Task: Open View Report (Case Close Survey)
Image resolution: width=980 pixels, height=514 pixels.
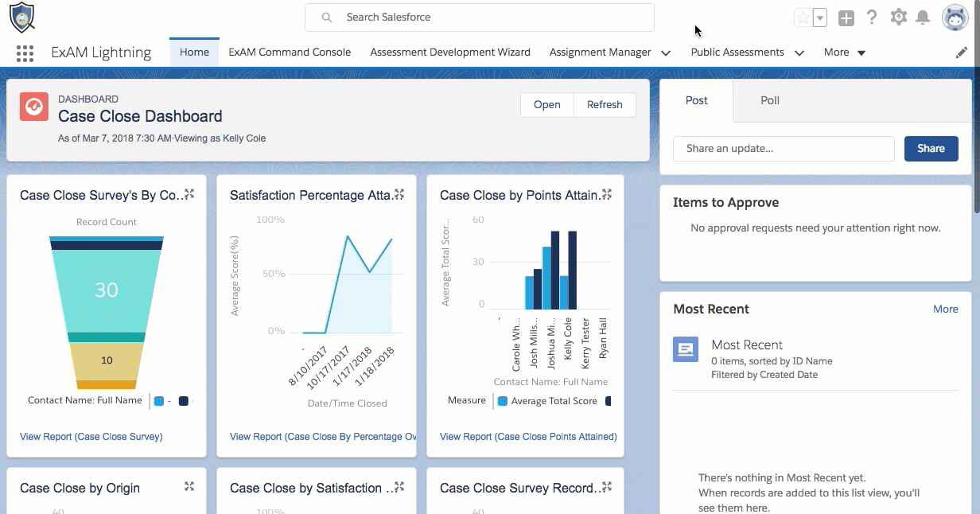Action: click(x=91, y=437)
